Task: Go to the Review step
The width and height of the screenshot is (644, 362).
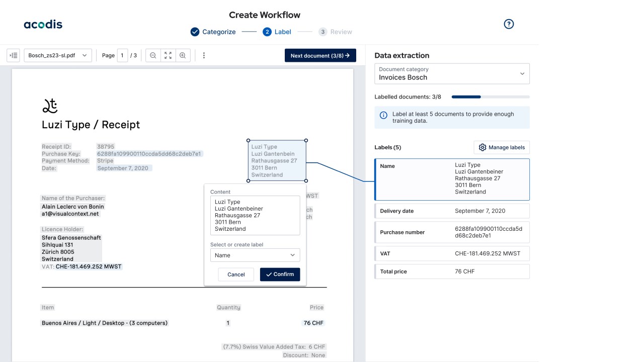Action: pyautogui.click(x=335, y=32)
